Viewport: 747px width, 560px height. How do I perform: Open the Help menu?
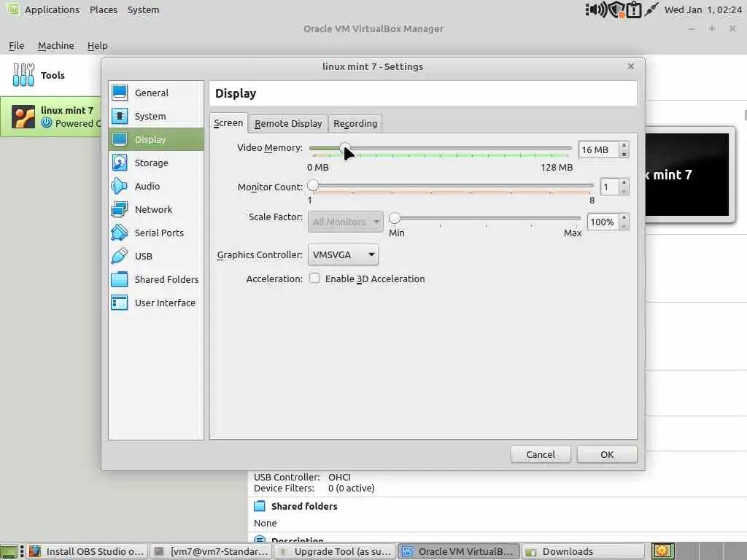[97, 45]
